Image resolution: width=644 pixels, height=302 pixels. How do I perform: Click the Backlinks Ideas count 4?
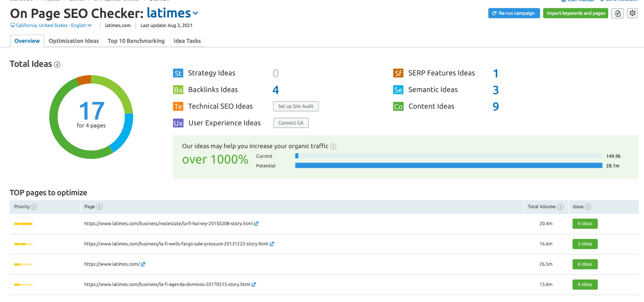275,90
